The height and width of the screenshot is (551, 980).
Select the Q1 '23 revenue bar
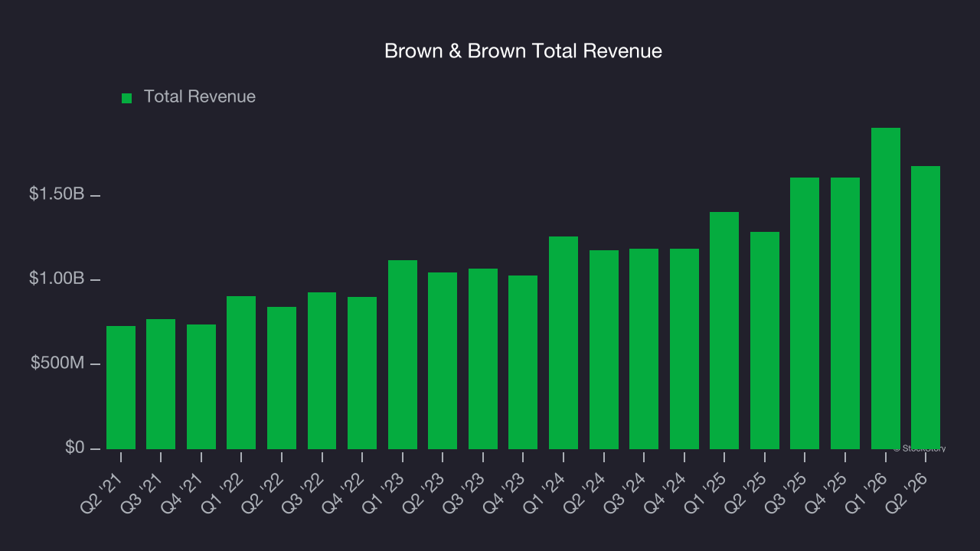pos(403,354)
